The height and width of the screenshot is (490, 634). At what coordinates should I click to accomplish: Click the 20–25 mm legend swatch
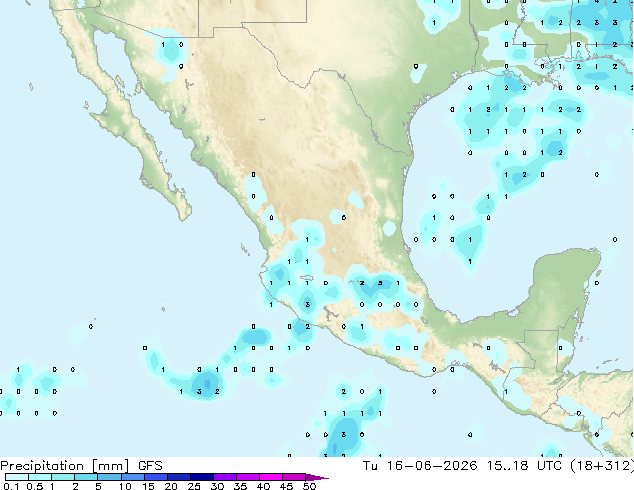coord(178,477)
